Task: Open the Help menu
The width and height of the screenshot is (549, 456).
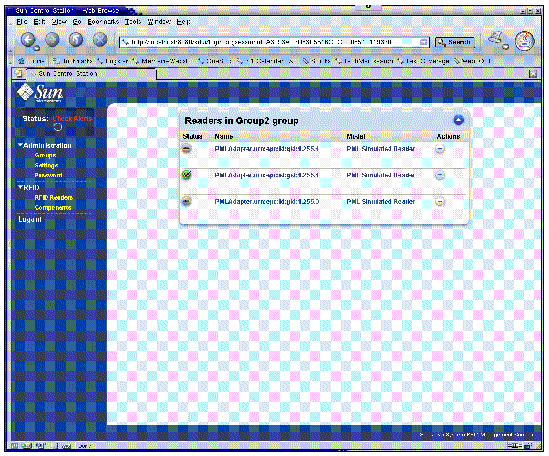Action: tap(183, 22)
